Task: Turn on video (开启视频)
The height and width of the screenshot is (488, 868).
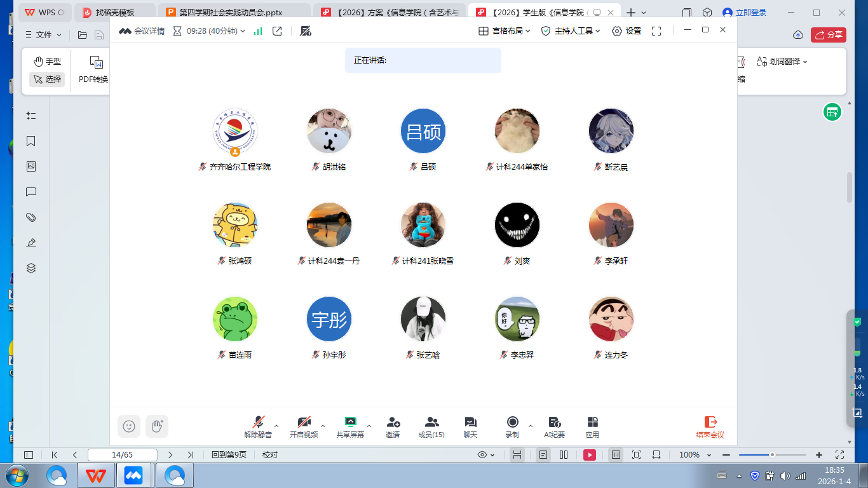Action: click(304, 426)
